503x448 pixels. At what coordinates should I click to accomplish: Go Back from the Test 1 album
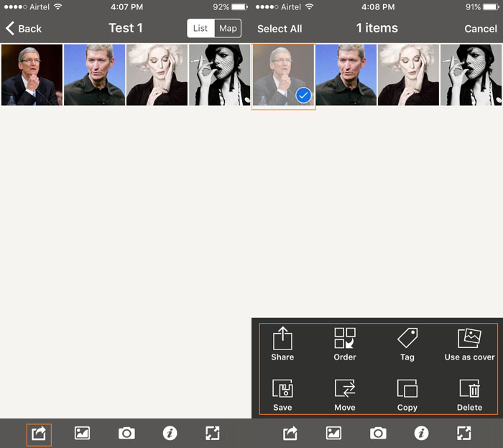(x=24, y=29)
